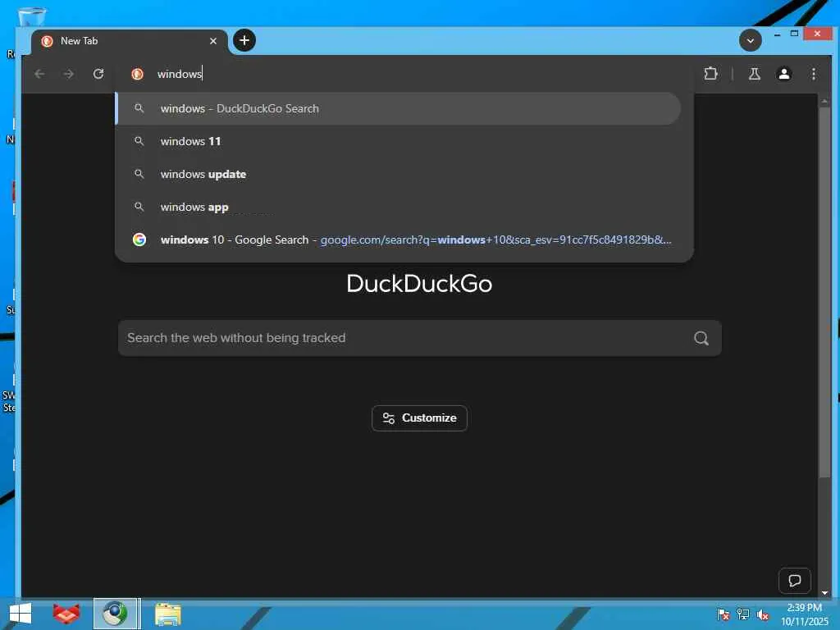Open a new tab with plus button
Screen dimensions: 840x630
pyautogui.click(x=244, y=40)
